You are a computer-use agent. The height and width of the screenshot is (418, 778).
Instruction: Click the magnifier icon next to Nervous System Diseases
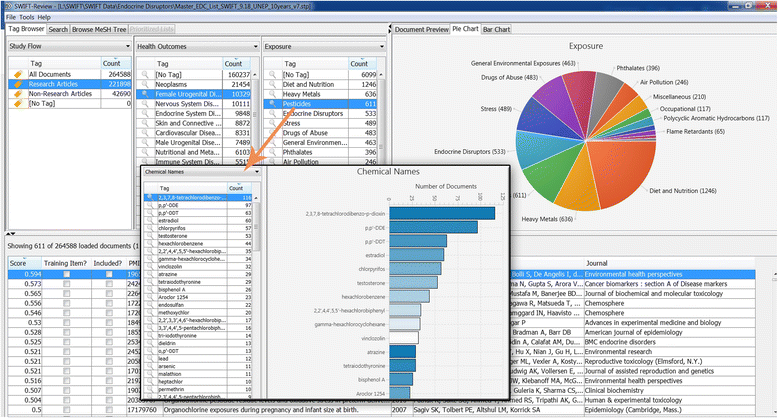(143, 103)
